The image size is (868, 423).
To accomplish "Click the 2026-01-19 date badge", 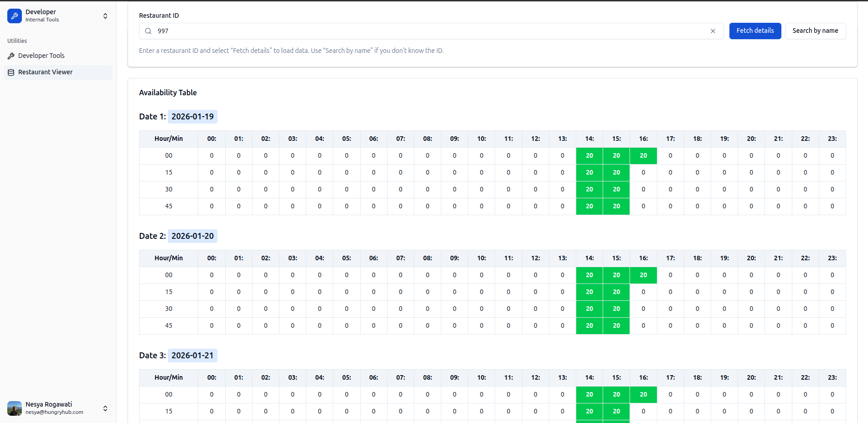I will click(x=192, y=117).
